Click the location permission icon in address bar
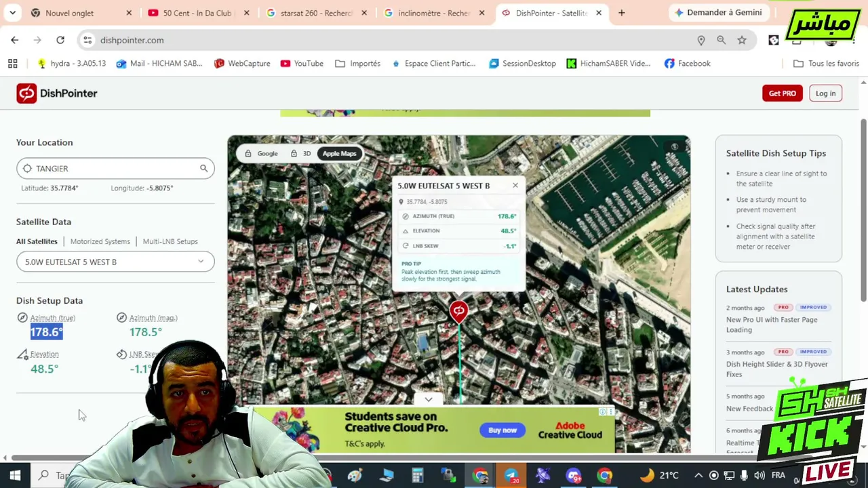Screen dimensions: 868x488 click(x=701, y=40)
